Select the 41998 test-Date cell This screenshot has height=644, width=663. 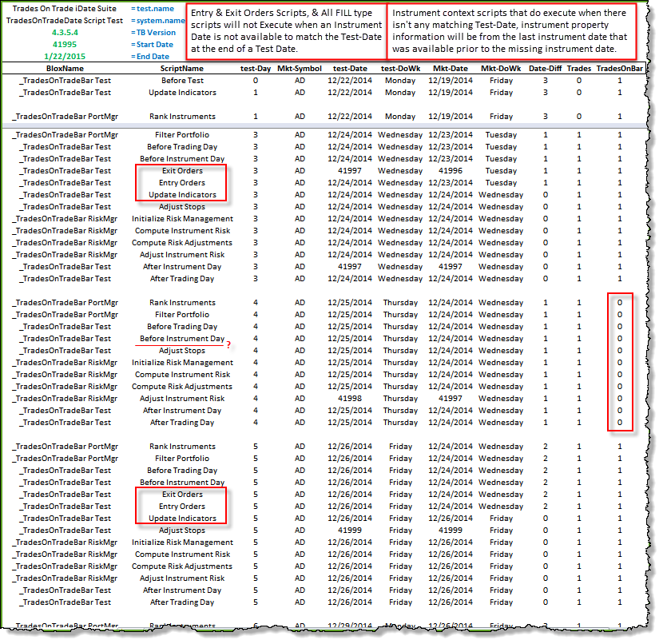click(352, 399)
